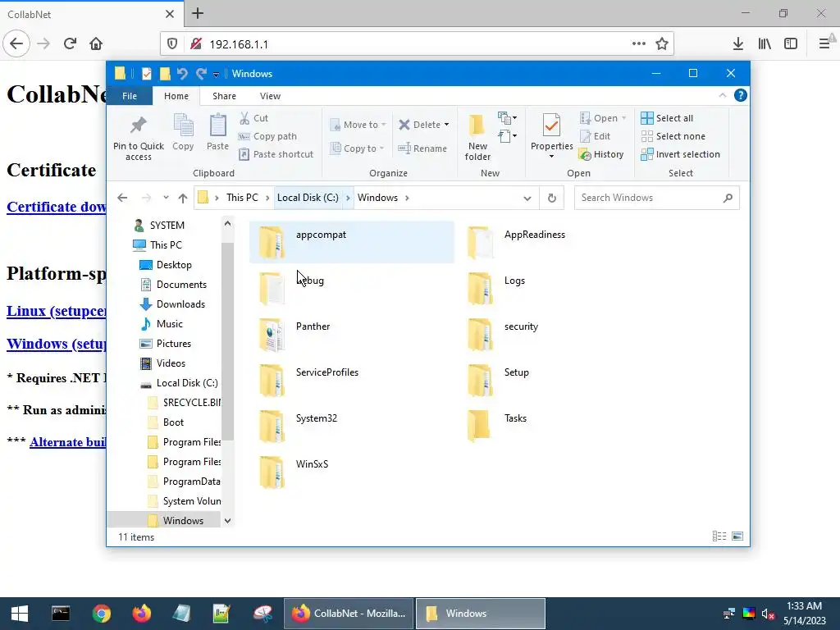
Task: Open Explorer Help question mark icon
Action: 741,95
